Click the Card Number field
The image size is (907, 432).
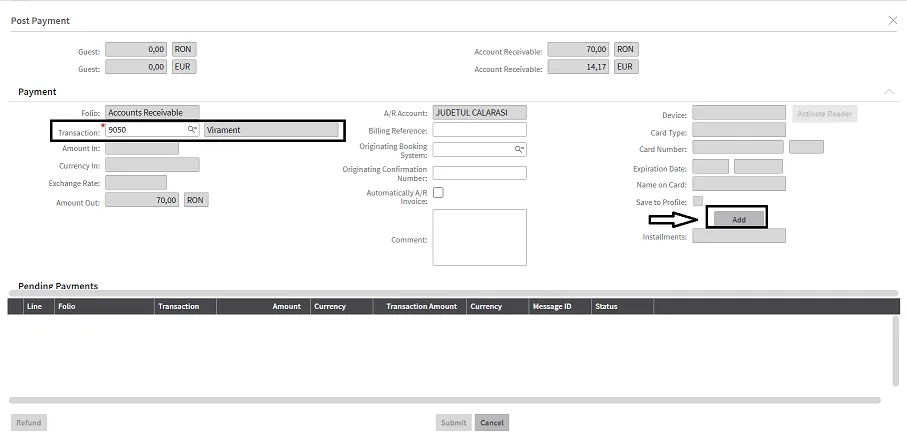click(738, 147)
